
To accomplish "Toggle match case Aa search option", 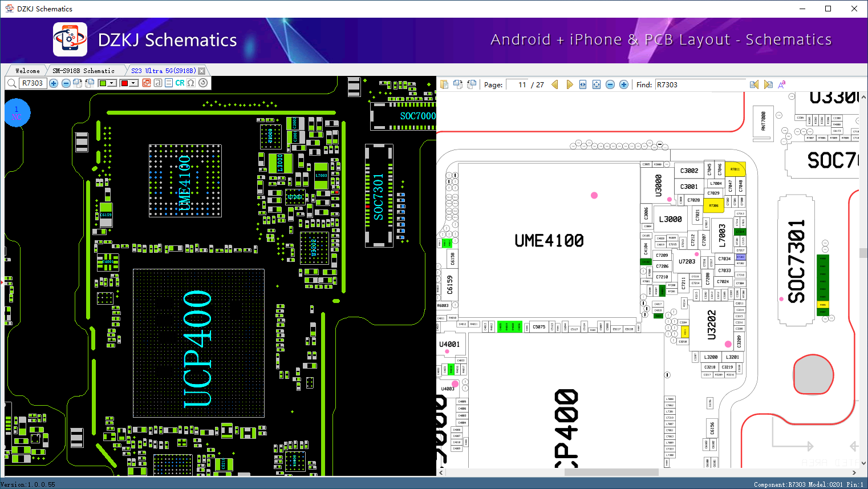I will click(x=781, y=84).
